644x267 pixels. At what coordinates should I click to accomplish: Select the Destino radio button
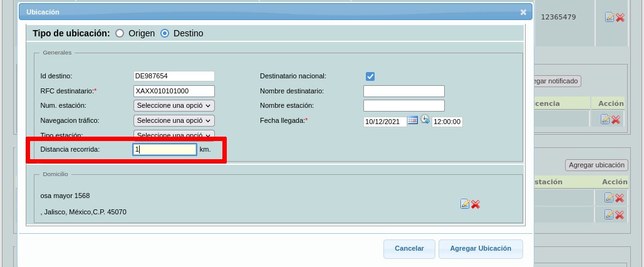tap(165, 33)
